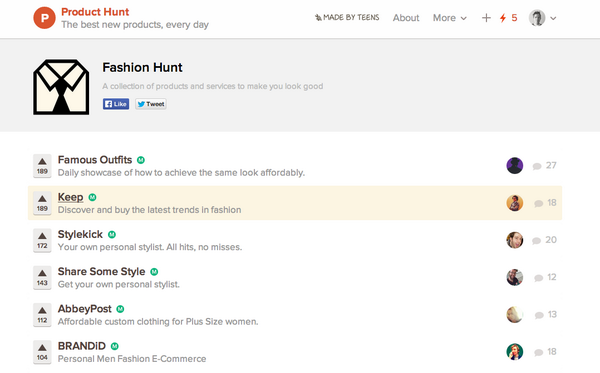Click the Product Hunt logo icon
This screenshot has width=600, height=373.
(x=44, y=18)
